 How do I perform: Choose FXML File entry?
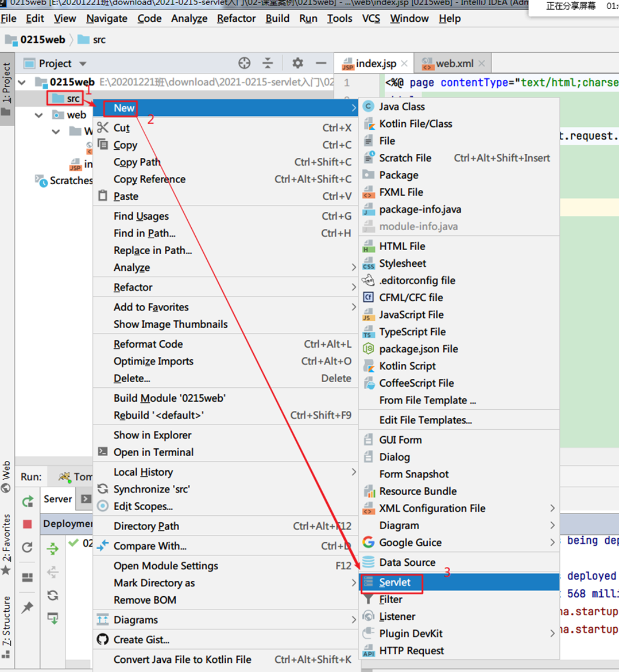point(459,192)
